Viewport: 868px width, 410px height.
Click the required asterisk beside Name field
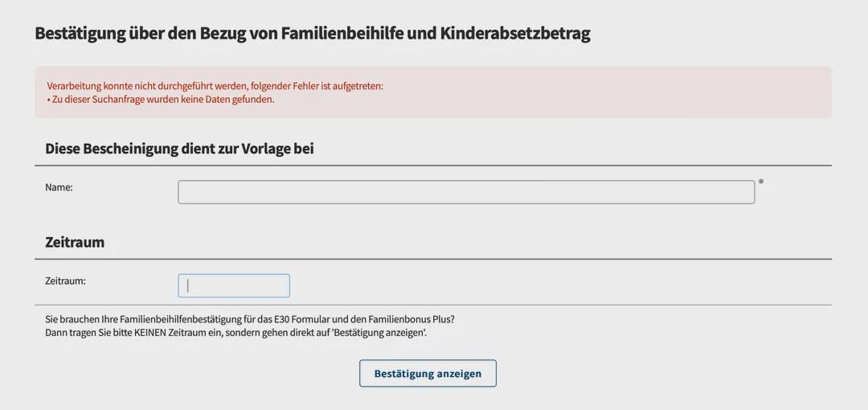click(761, 182)
